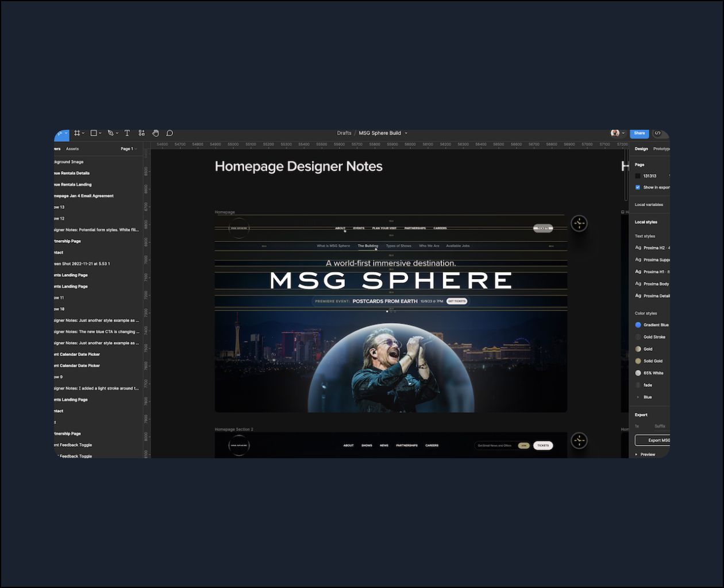Select the Hand tool
The image size is (724, 588).
[x=155, y=133]
